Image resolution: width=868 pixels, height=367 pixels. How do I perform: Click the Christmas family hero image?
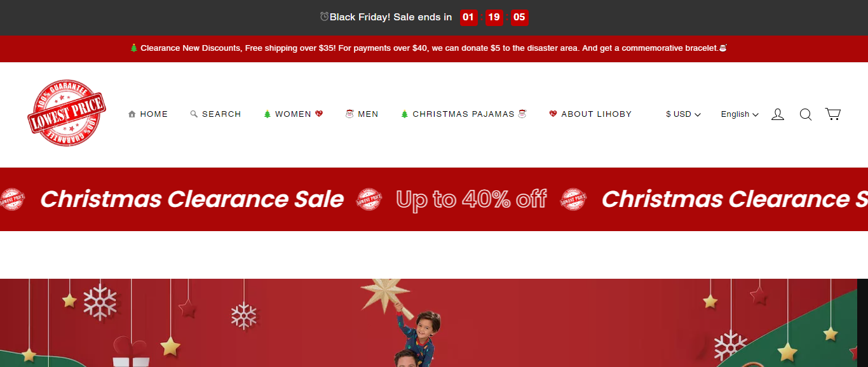[x=429, y=323]
